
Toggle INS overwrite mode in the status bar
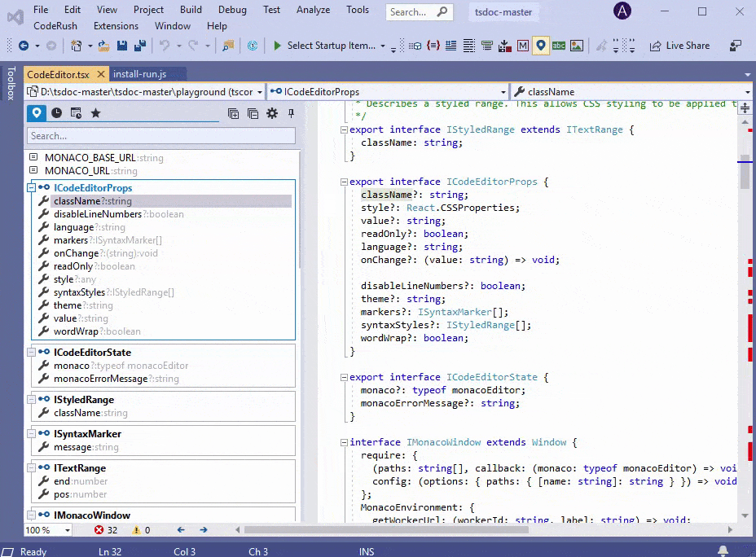coord(367,552)
